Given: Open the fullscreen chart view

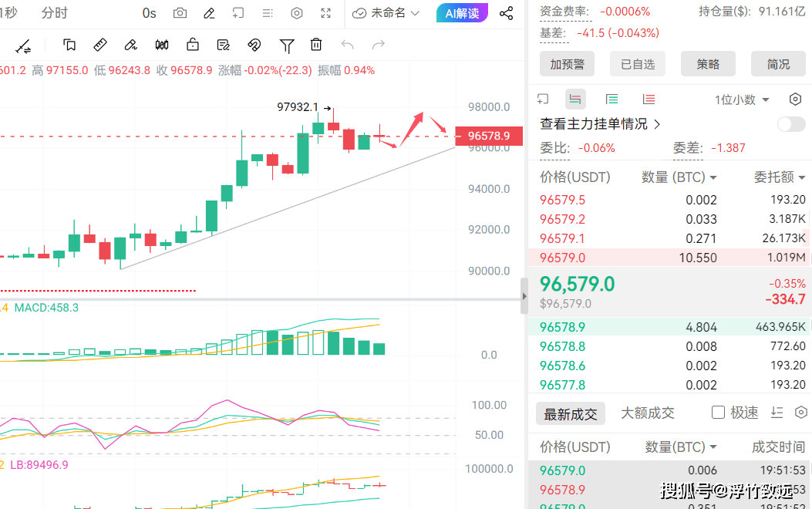Looking at the screenshot, I should 326,13.
